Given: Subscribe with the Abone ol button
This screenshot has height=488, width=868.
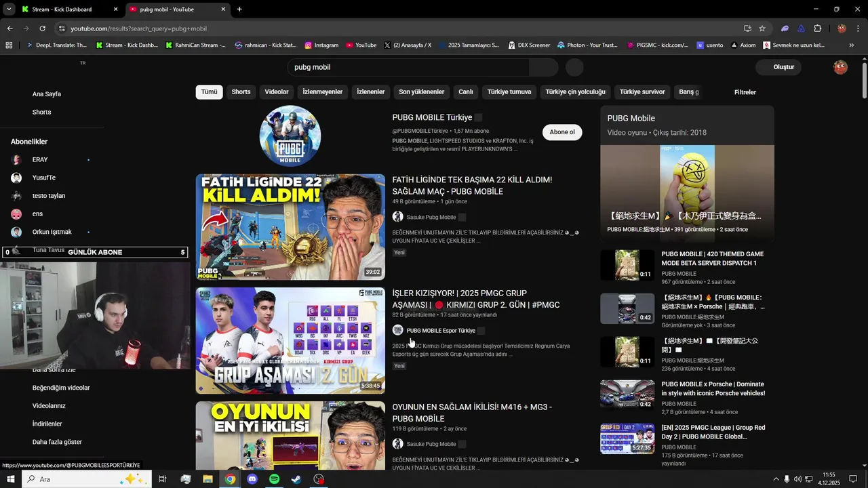Looking at the screenshot, I should coord(562,132).
